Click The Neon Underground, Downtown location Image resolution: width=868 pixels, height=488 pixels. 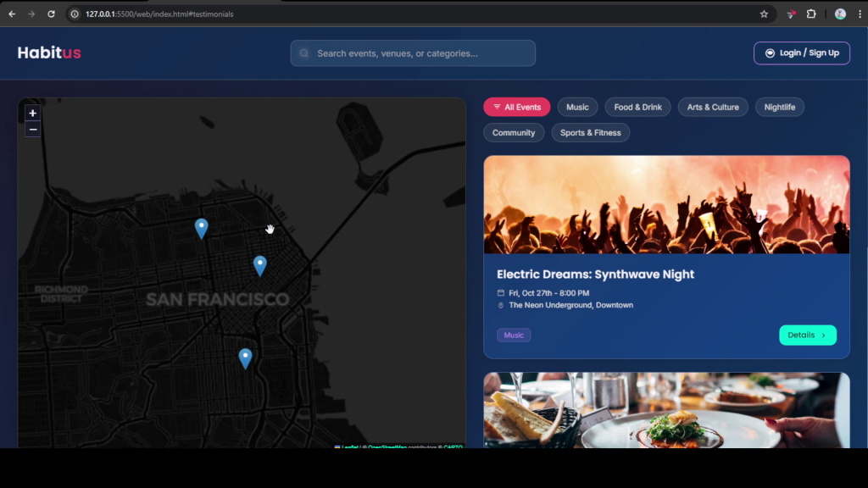[571, 305]
